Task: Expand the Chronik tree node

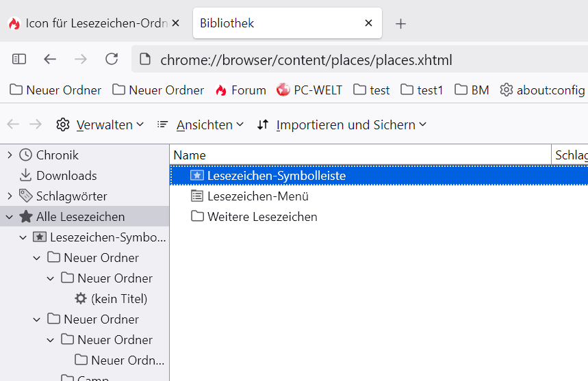Action: (10, 155)
